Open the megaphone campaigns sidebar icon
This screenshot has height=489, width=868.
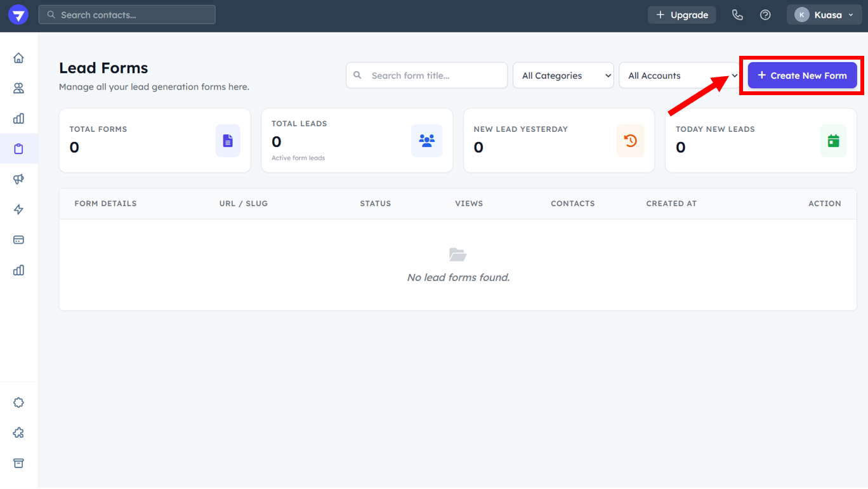[18, 179]
